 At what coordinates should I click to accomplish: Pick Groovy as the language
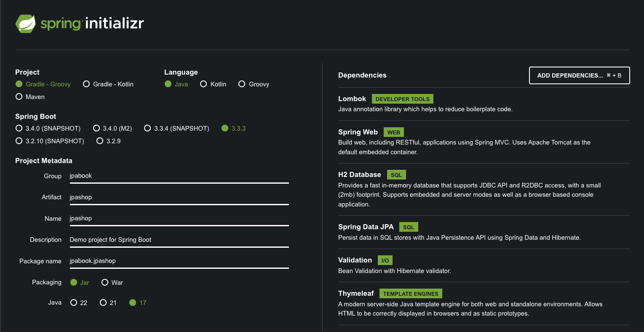click(254, 84)
